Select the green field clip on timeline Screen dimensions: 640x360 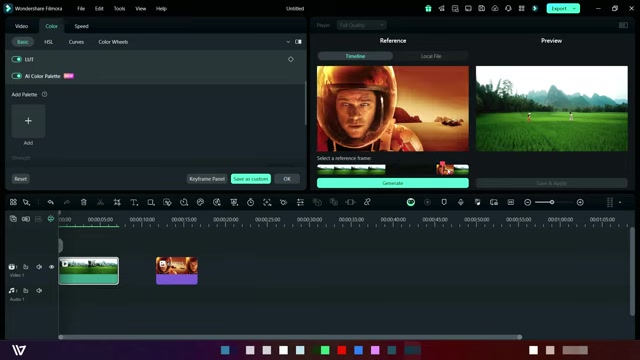[89, 271]
